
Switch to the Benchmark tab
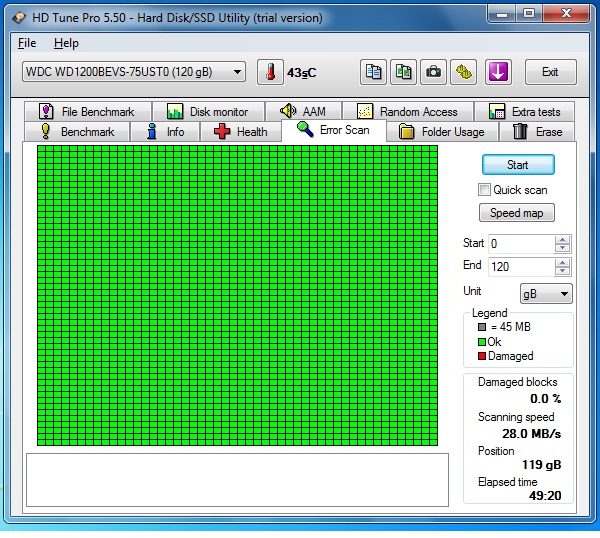tap(77, 132)
